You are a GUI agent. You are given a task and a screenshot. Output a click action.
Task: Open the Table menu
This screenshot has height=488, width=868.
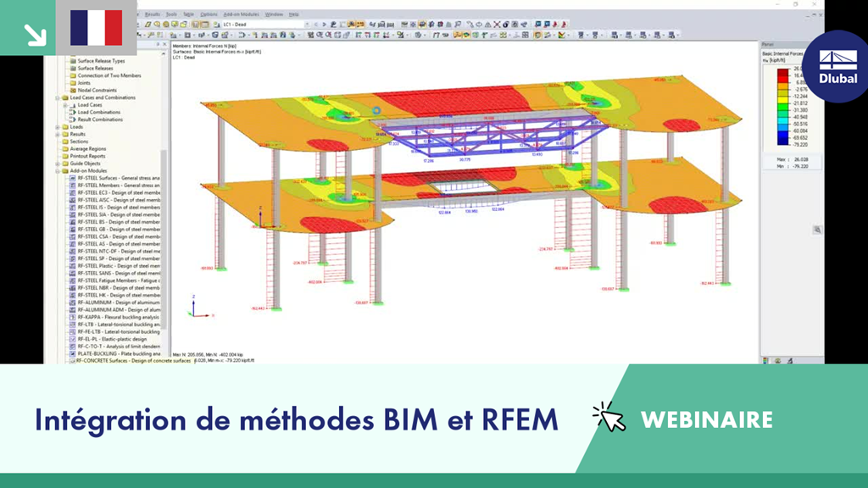tap(189, 14)
